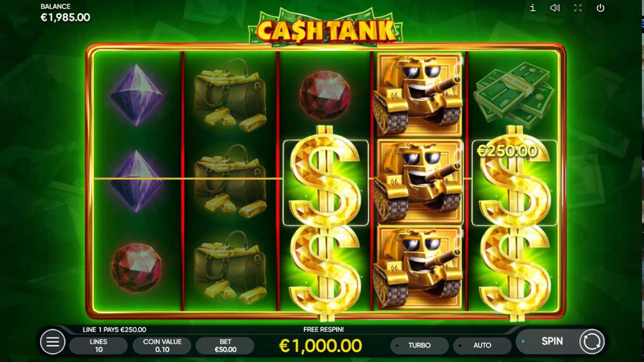Click the €250.00 dollar sign symbol
644x362 pixels.
click(514, 183)
